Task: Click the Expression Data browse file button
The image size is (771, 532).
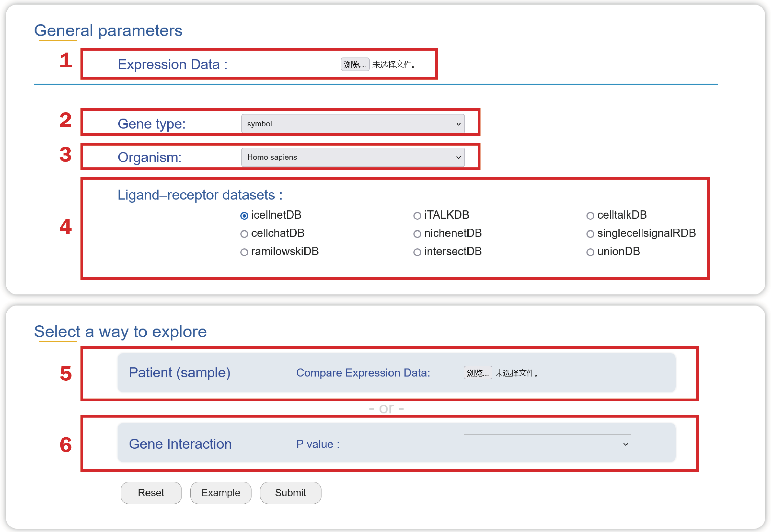Action: (x=355, y=64)
